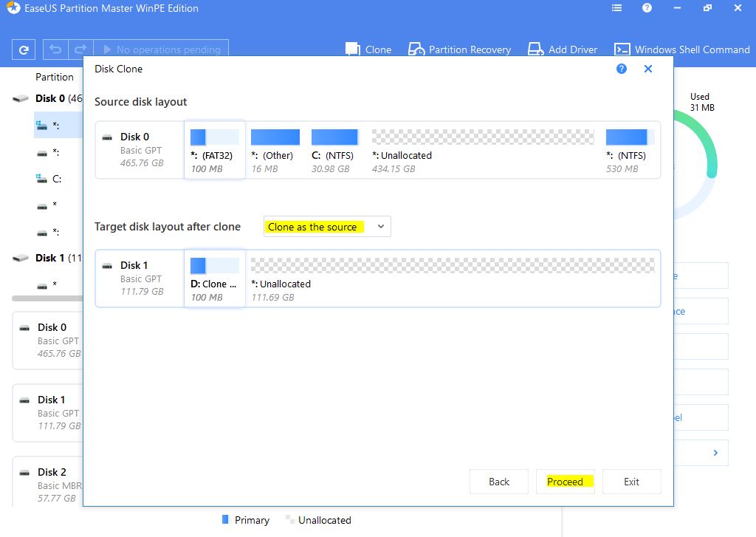Click the undo arrow icon

click(x=55, y=50)
